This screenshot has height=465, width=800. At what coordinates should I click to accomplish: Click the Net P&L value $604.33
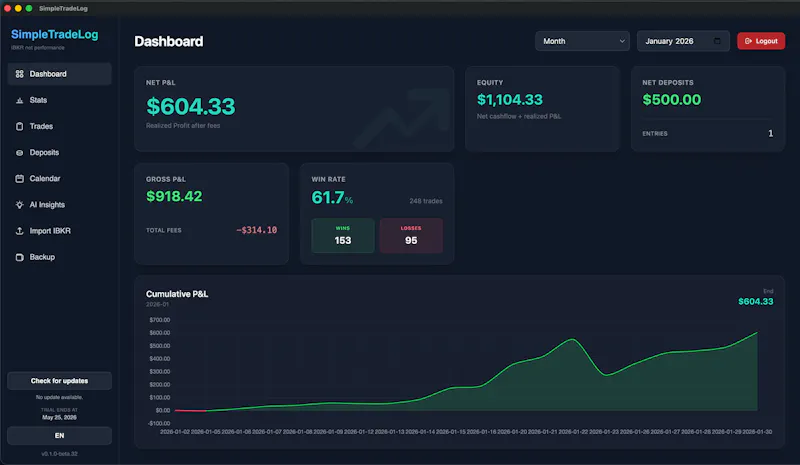[190, 106]
